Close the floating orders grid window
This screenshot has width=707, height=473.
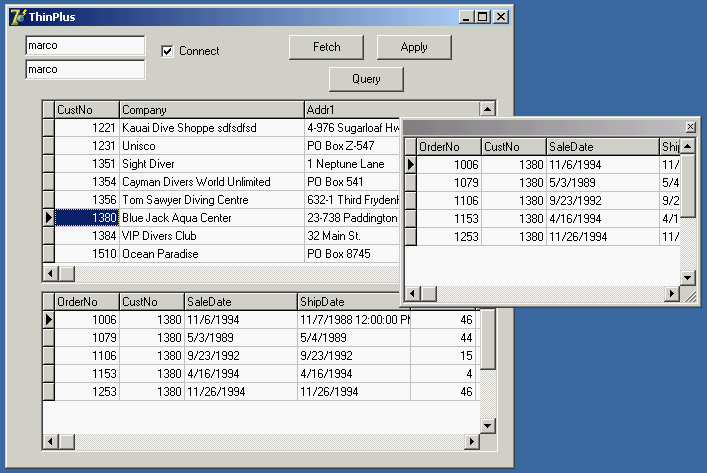click(x=689, y=127)
